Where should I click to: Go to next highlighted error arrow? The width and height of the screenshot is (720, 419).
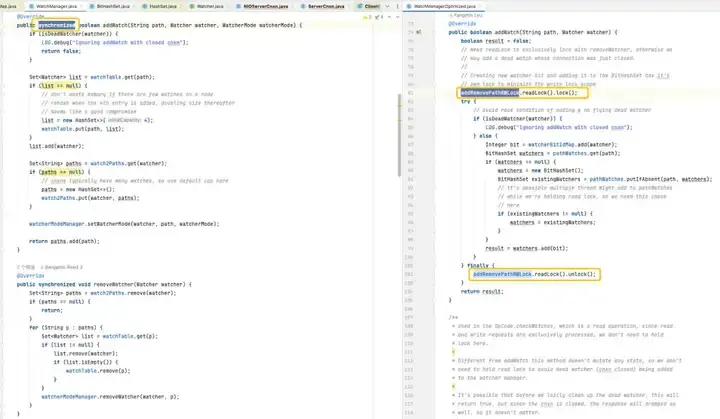coord(397,17)
